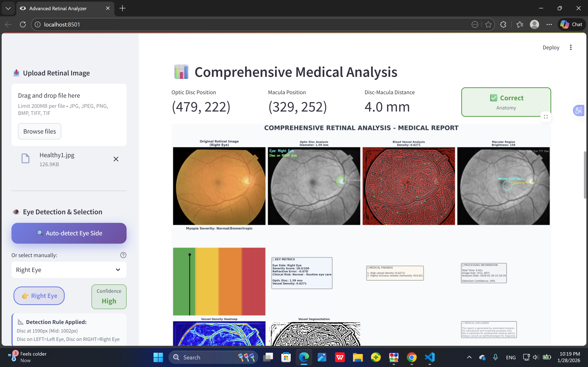Switch to the Advanced Retinal Analyzer tab
The width and height of the screenshot is (588, 367).
58,9
